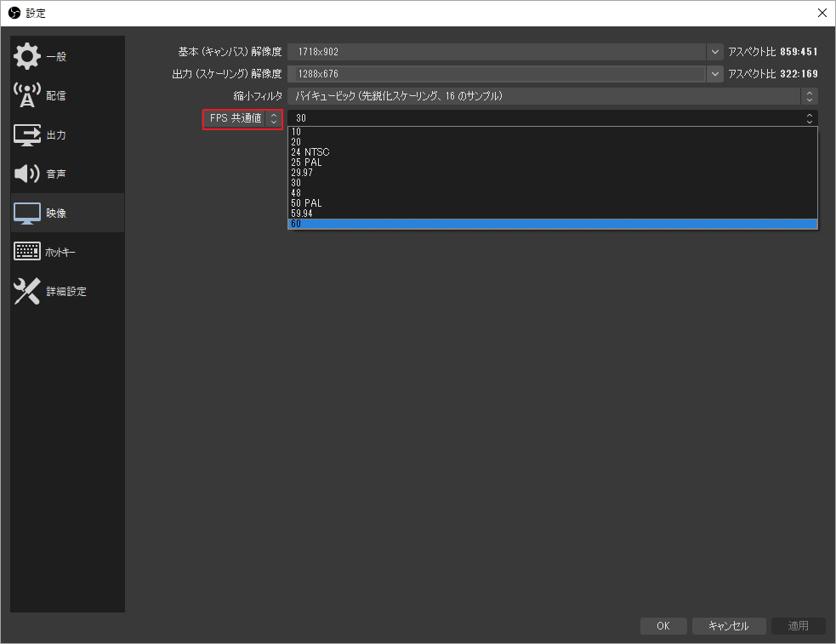
Task: Click the アスペクト比 322:169 text
Action: click(x=772, y=73)
